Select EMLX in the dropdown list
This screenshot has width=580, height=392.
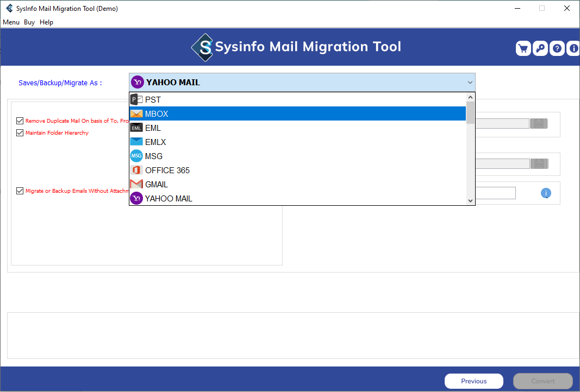tap(297, 142)
